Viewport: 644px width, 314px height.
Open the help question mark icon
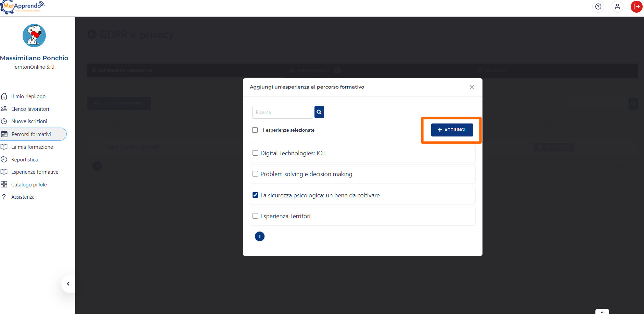click(598, 6)
